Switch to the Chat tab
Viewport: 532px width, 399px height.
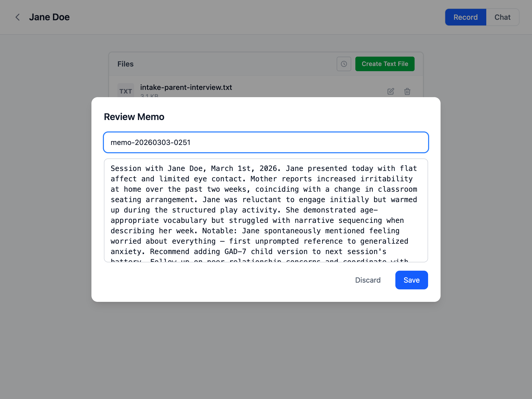coord(502,17)
